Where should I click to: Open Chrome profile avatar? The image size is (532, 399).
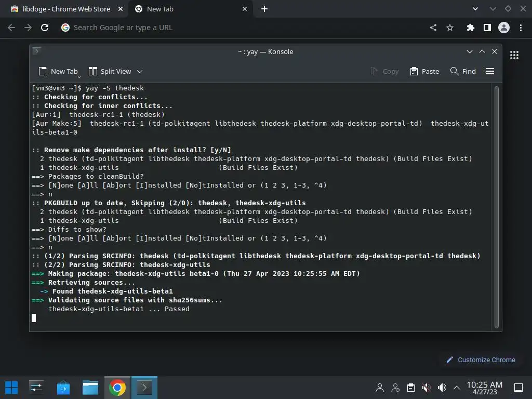[504, 28]
